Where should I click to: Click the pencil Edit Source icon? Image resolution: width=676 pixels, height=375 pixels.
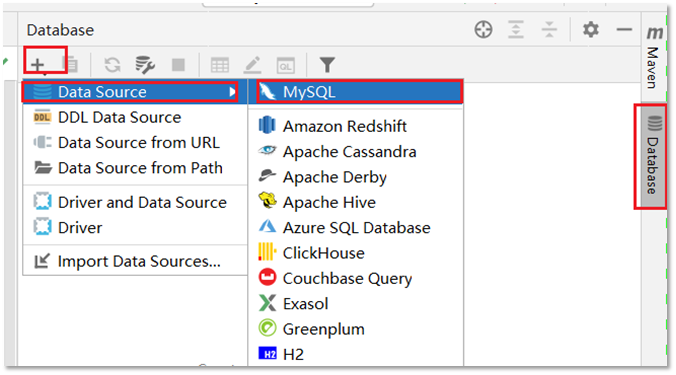click(x=253, y=65)
